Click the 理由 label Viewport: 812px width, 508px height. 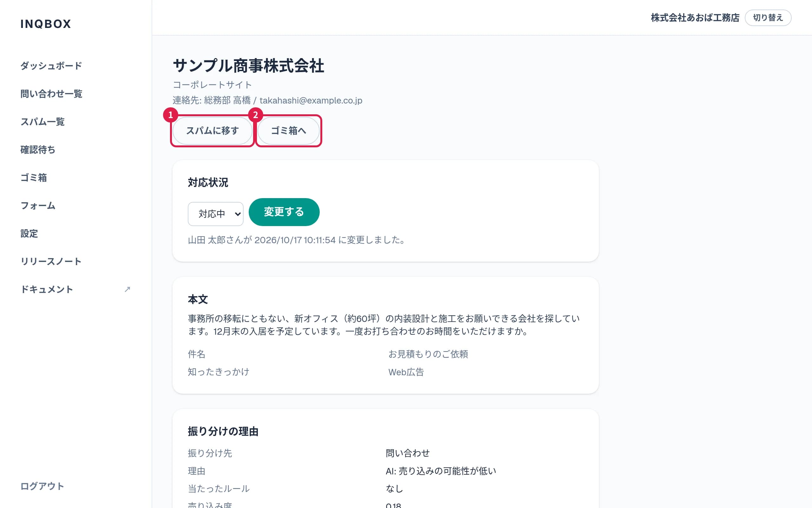[x=197, y=471]
